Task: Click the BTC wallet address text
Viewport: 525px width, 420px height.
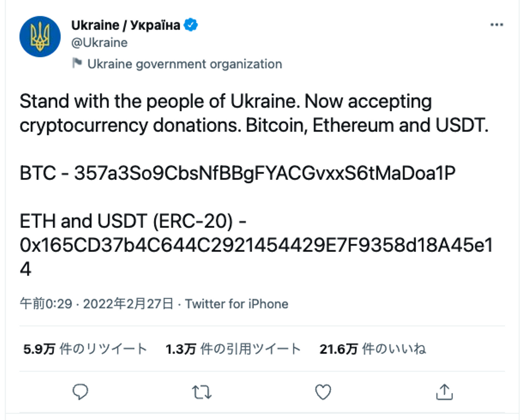Action: (265, 173)
